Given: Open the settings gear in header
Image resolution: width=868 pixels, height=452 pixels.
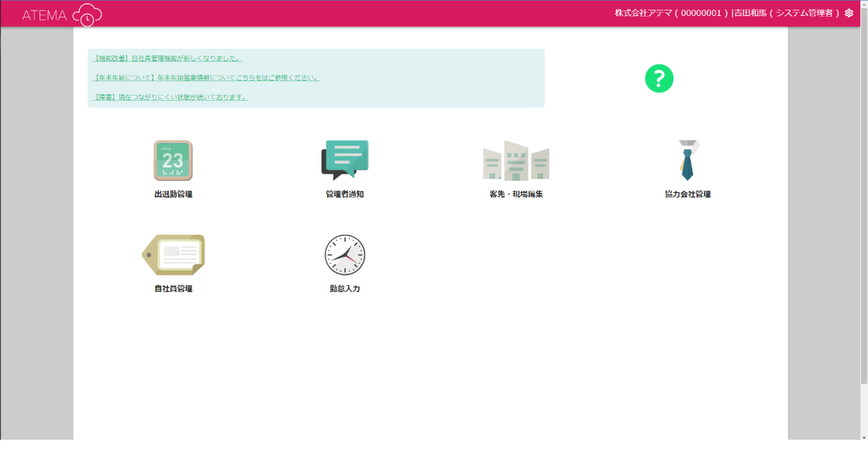Looking at the screenshot, I should [x=849, y=13].
